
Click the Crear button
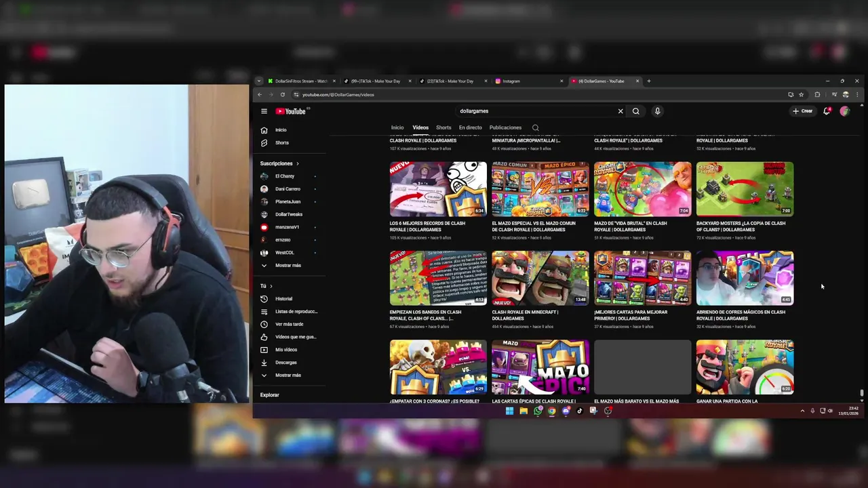(803, 111)
